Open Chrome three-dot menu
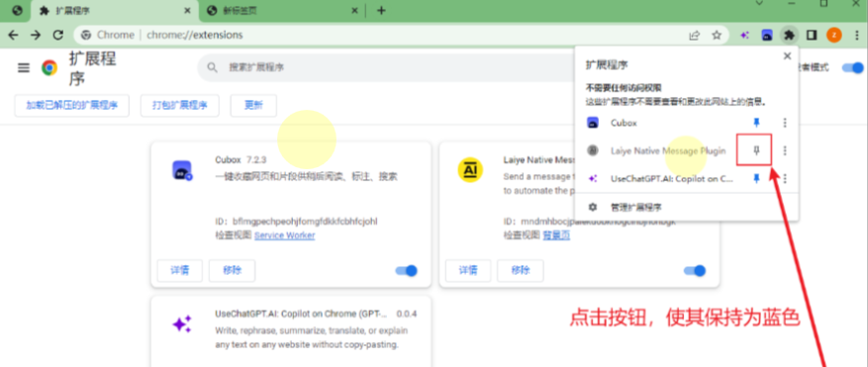 point(856,36)
